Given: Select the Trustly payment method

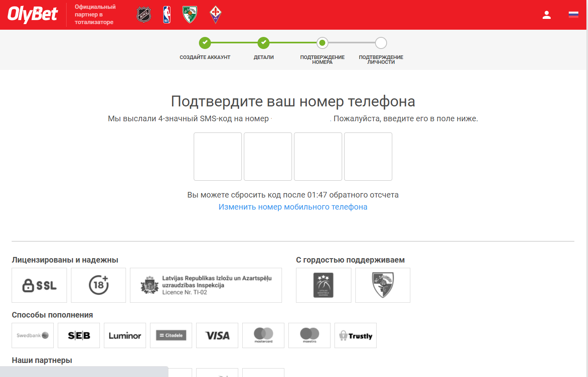Looking at the screenshot, I should [355, 335].
